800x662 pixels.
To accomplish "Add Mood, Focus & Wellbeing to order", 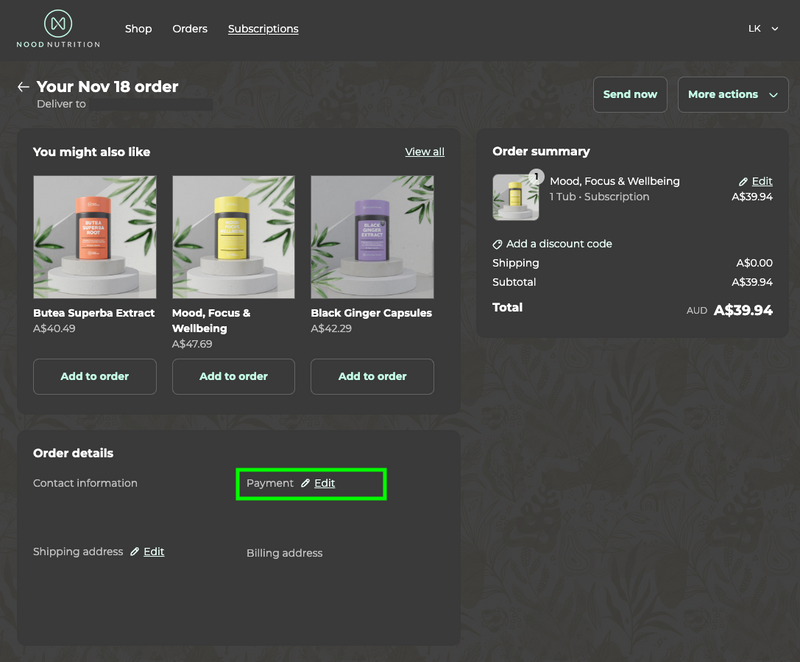I will coord(233,377).
